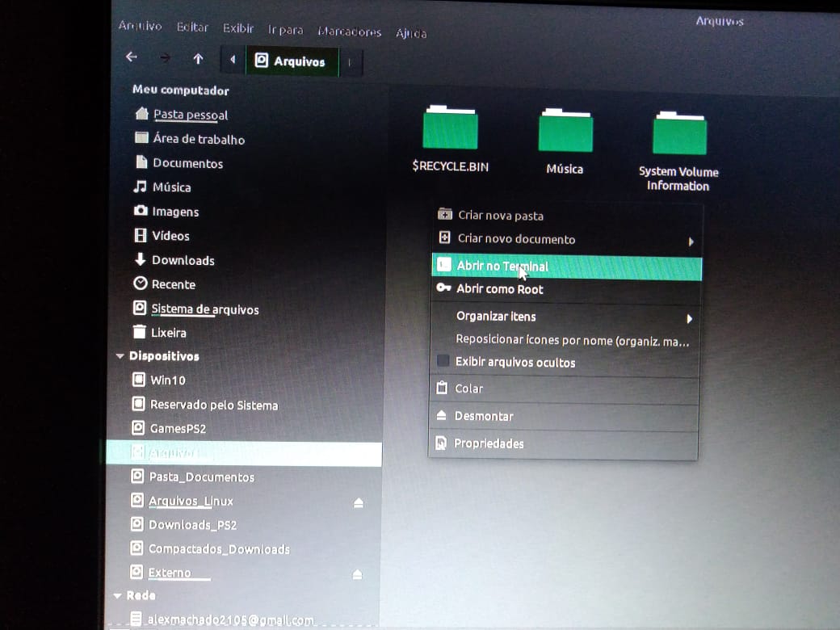This screenshot has width=840, height=630.
Task: Open Sistema de arquivos in the sidebar
Action: [x=196, y=309]
